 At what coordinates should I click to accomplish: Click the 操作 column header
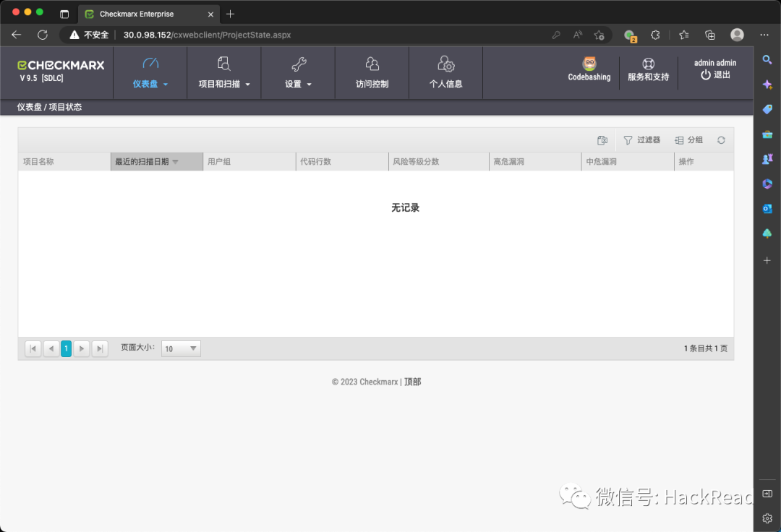pos(704,162)
